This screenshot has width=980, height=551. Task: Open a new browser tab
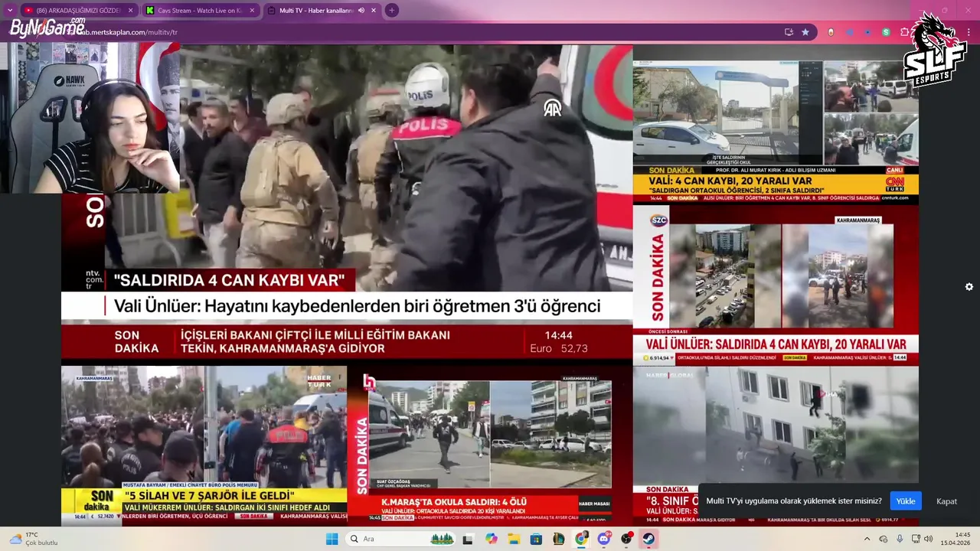pyautogui.click(x=391, y=11)
